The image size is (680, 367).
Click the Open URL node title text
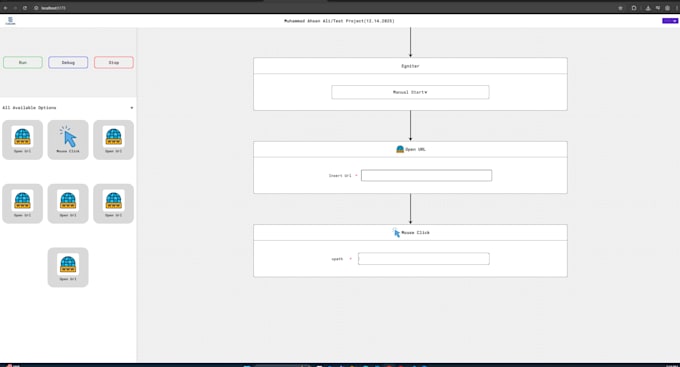point(415,149)
